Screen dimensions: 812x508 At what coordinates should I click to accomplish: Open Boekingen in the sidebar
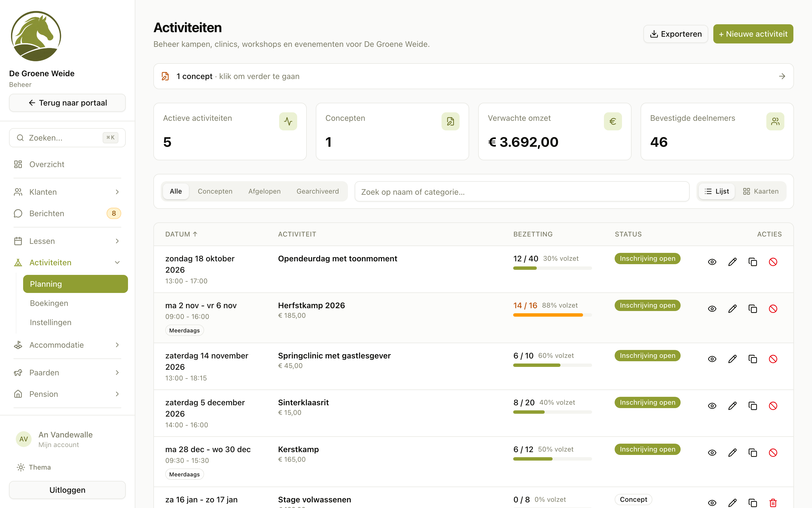pos(76,303)
